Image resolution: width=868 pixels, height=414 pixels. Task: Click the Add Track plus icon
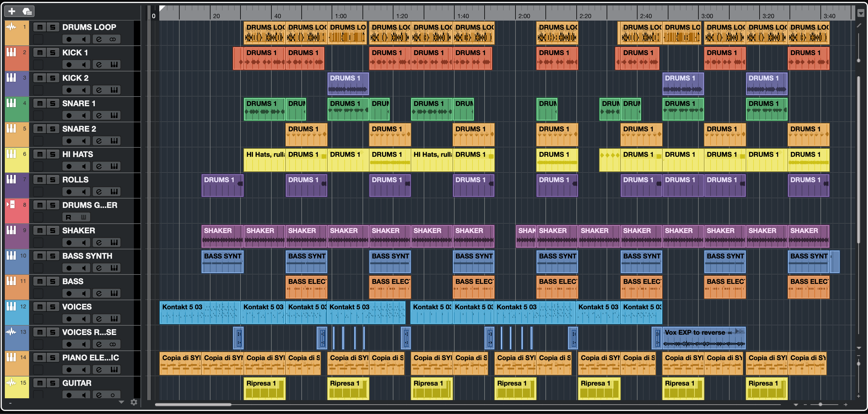12,11
